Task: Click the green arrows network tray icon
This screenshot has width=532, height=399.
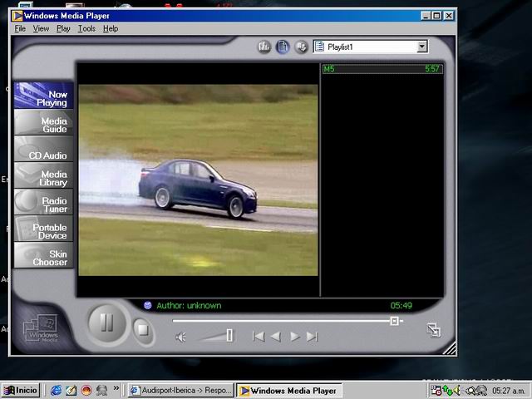Action: [x=447, y=391]
